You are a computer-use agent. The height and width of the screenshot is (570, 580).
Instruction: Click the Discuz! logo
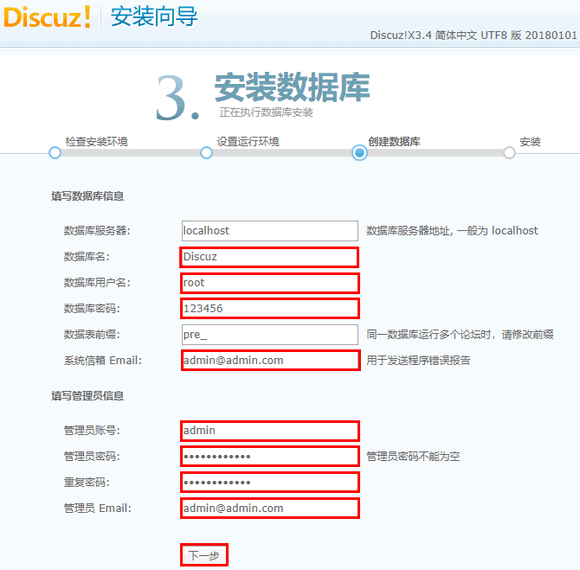47,17
